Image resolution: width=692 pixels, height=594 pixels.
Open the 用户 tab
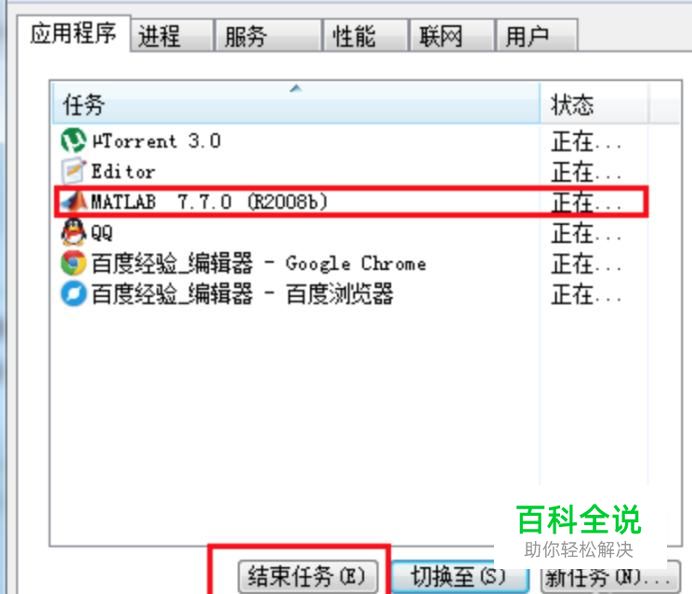537,35
